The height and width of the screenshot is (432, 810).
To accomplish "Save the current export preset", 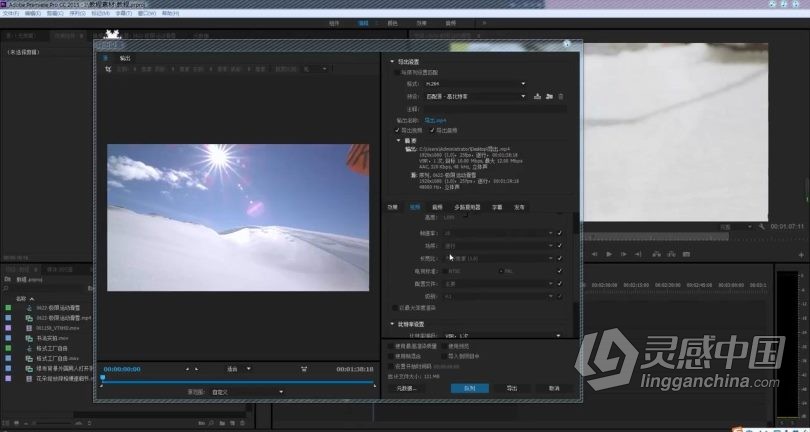I will pos(537,96).
